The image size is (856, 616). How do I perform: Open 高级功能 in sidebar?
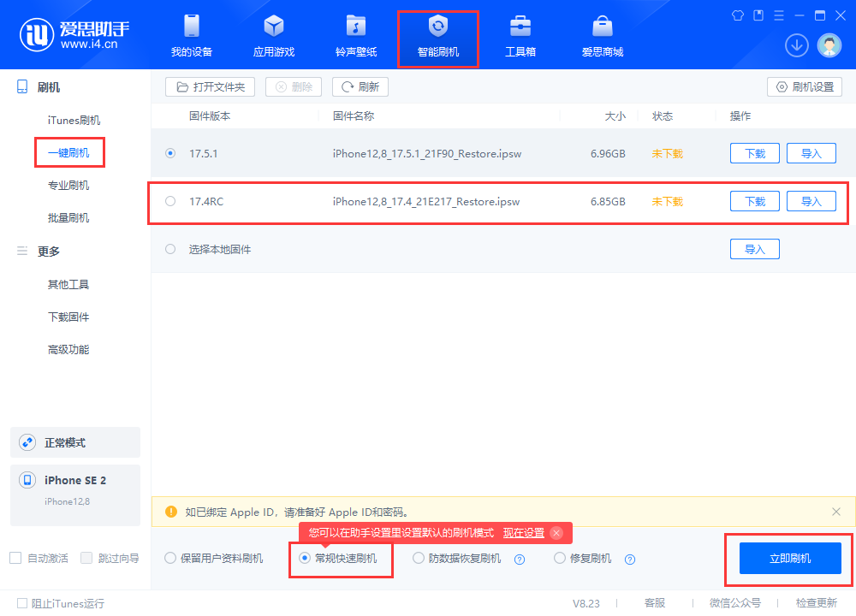pyautogui.click(x=68, y=350)
